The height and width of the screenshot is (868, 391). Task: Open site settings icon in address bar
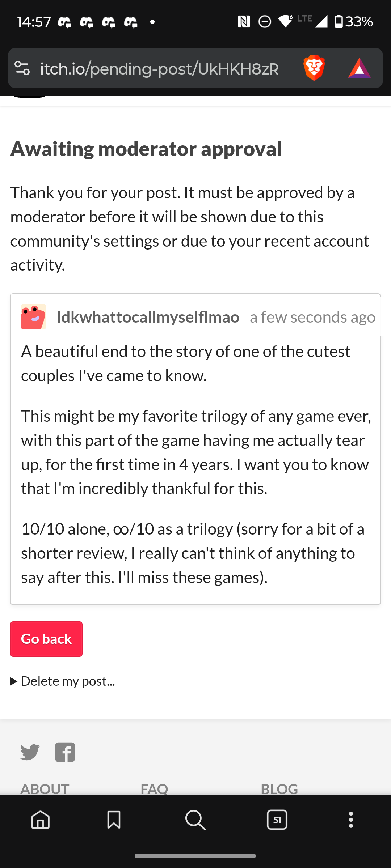(x=22, y=68)
